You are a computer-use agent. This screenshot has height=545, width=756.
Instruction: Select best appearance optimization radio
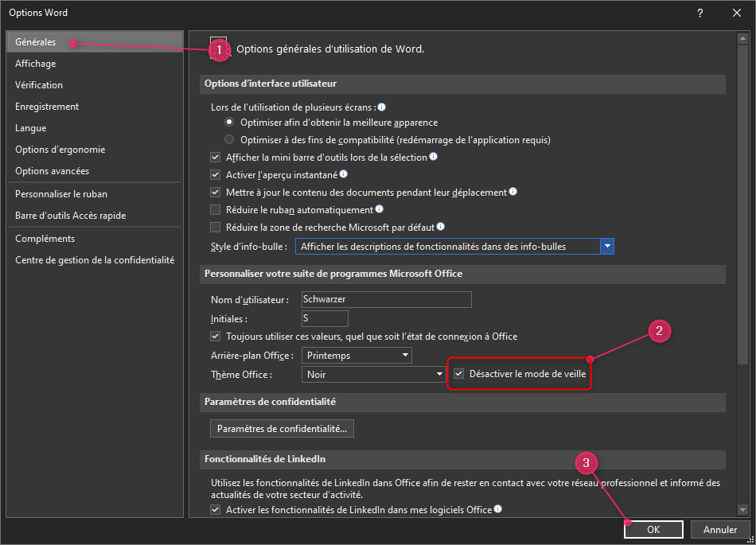tap(229, 122)
